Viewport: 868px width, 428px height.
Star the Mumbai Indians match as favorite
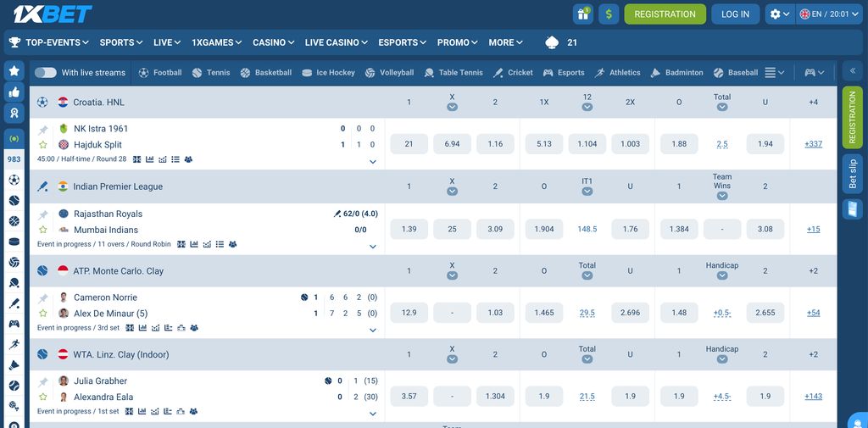coord(42,230)
